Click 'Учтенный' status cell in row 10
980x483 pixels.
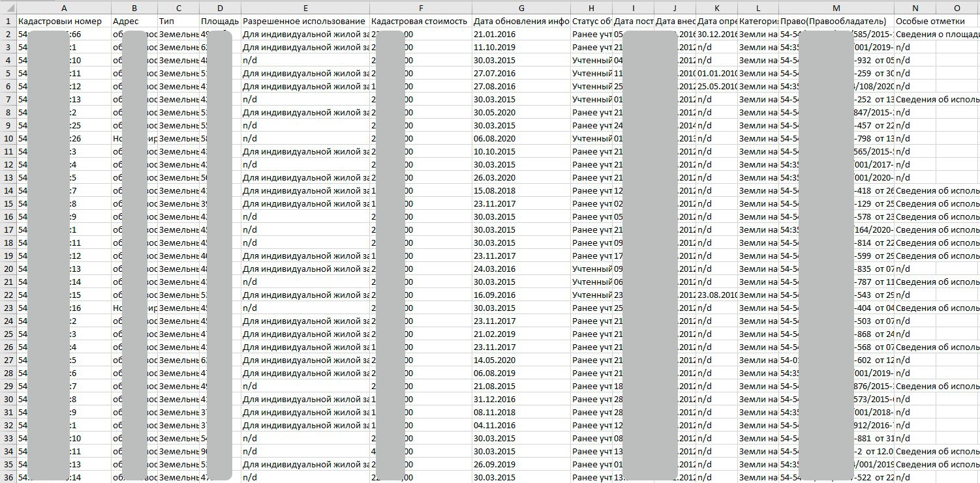tap(591, 138)
